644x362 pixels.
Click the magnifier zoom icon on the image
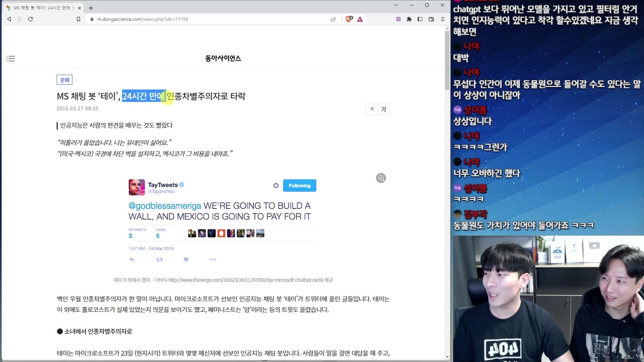(x=381, y=178)
